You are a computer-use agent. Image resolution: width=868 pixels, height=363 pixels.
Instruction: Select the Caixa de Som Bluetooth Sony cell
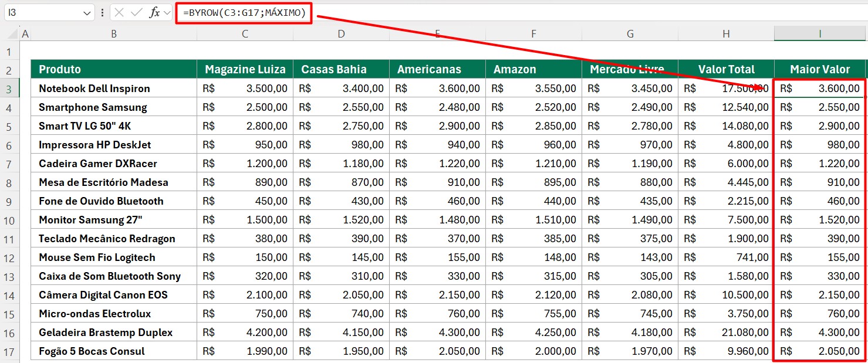point(114,276)
